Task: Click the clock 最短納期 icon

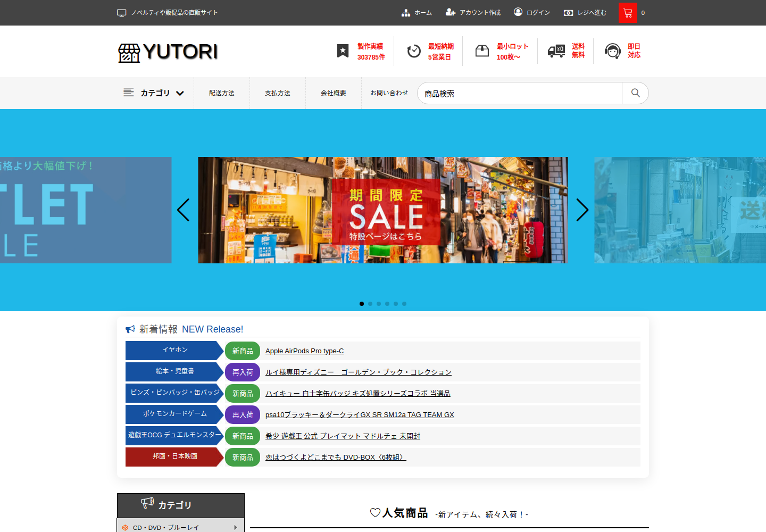Action: (414, 51)
